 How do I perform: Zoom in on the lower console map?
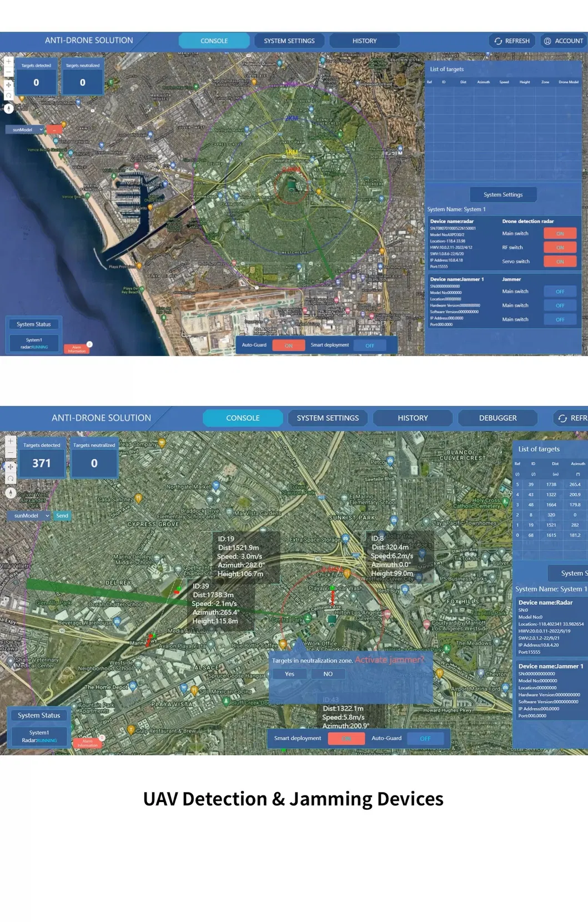[x=10, y=441]
